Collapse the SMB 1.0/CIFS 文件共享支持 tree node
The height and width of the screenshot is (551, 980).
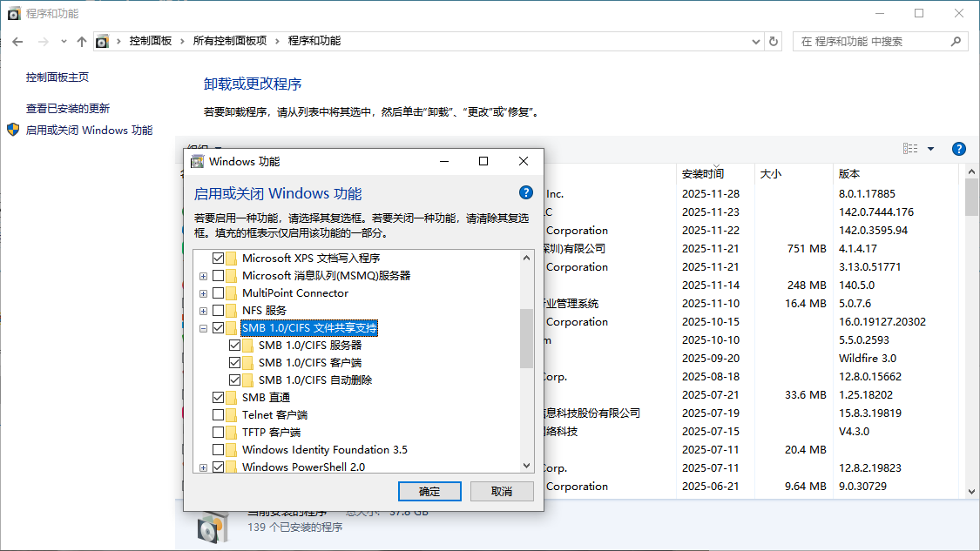pos(203,328)
